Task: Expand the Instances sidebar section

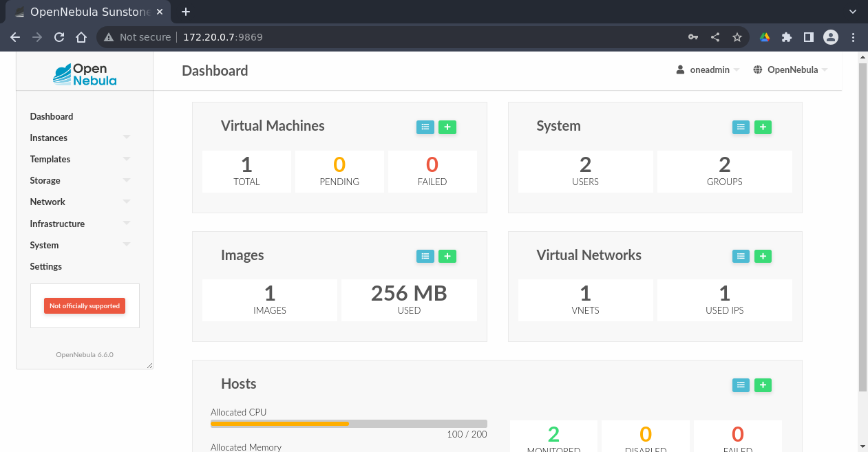Action: click(80, 138)
